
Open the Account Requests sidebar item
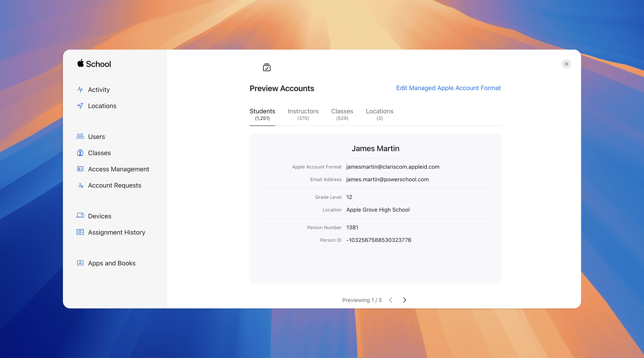[x=115, y=185]
